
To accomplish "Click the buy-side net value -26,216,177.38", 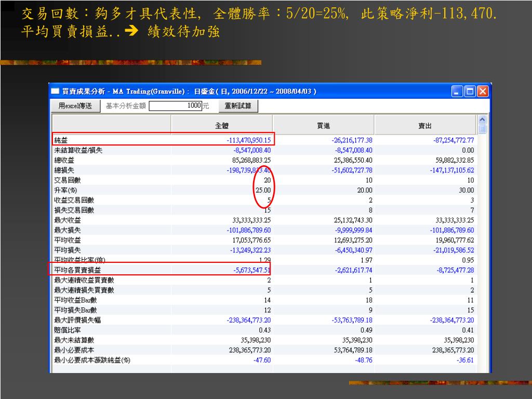I will pos(352,140).
